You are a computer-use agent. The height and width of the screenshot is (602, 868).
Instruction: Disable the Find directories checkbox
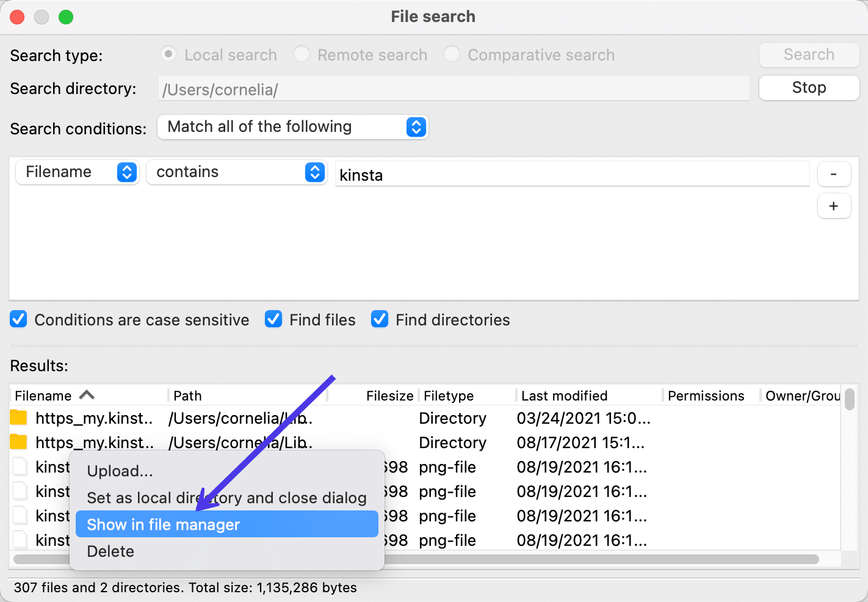pyautogui.click(x=380, y=319)
